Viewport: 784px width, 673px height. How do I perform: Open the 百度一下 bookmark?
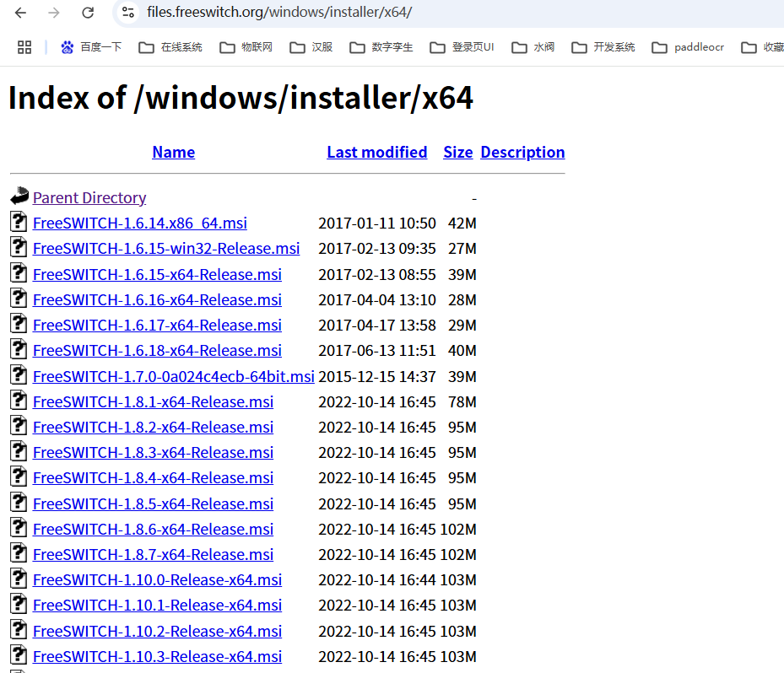91,47
